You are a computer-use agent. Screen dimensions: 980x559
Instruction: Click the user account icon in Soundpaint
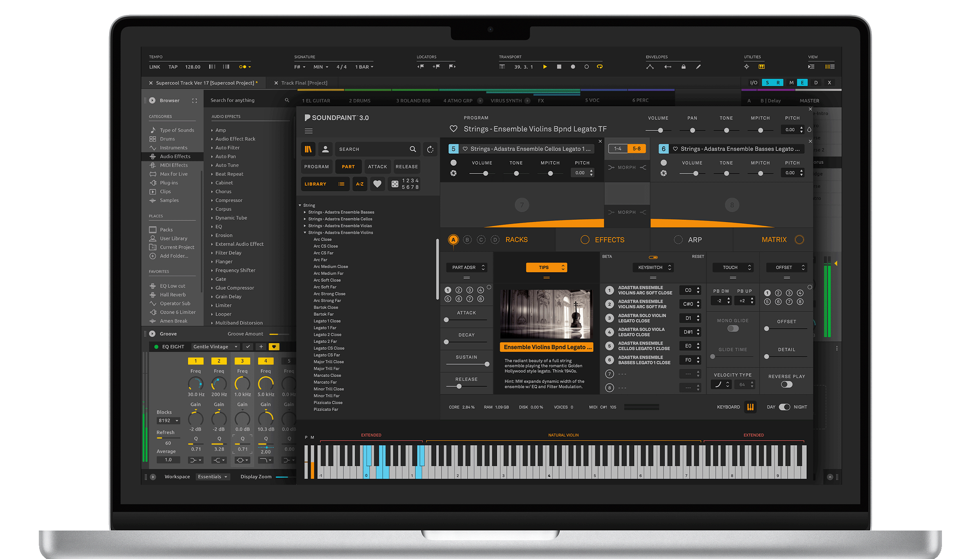[x=325, y=149]
